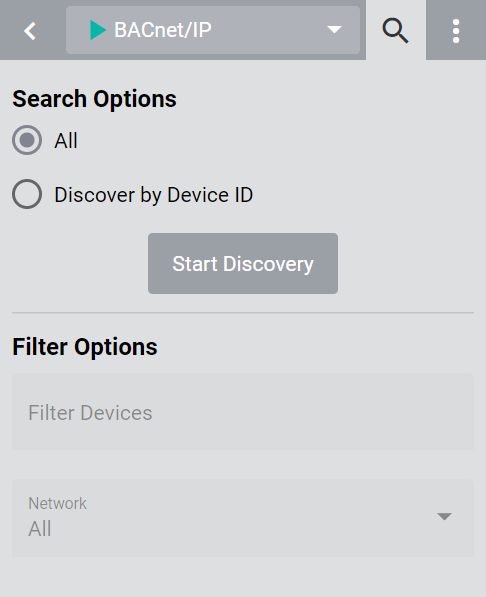Image resolution: width=486 pixels, height=597 pixels.
Task: Click the Discover by Device ID label
Action: (x=153, y=195)
